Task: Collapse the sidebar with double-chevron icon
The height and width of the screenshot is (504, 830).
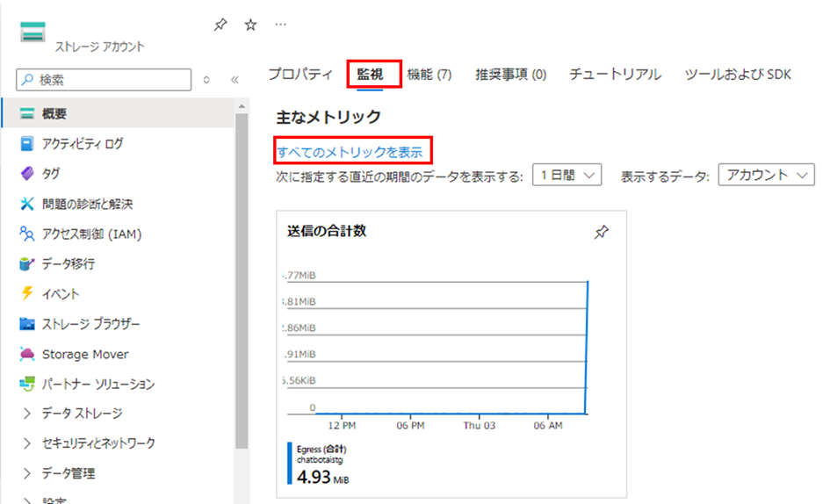Action: point(235,80)
